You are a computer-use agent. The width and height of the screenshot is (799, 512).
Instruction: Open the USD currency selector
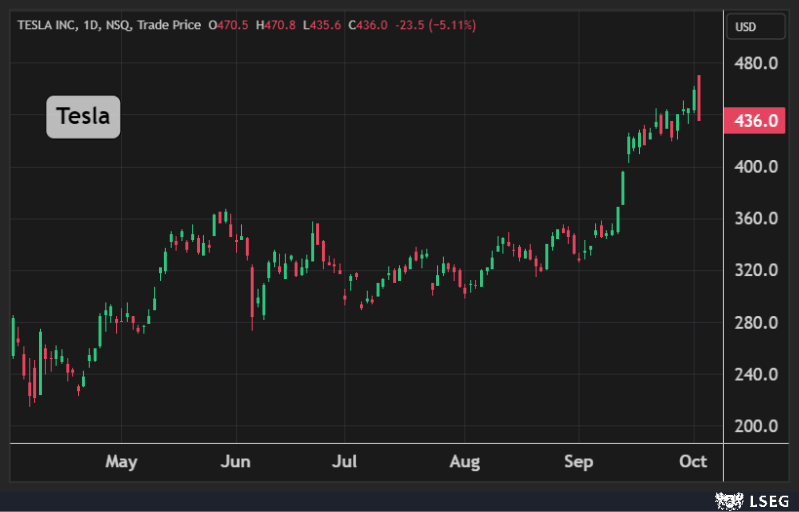pos(747,26)
